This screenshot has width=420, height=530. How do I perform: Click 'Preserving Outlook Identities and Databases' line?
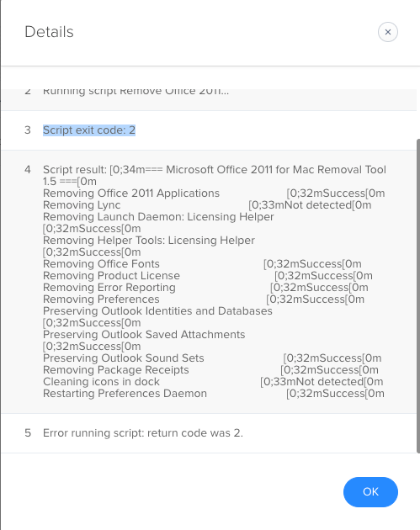tap(157, 311)
